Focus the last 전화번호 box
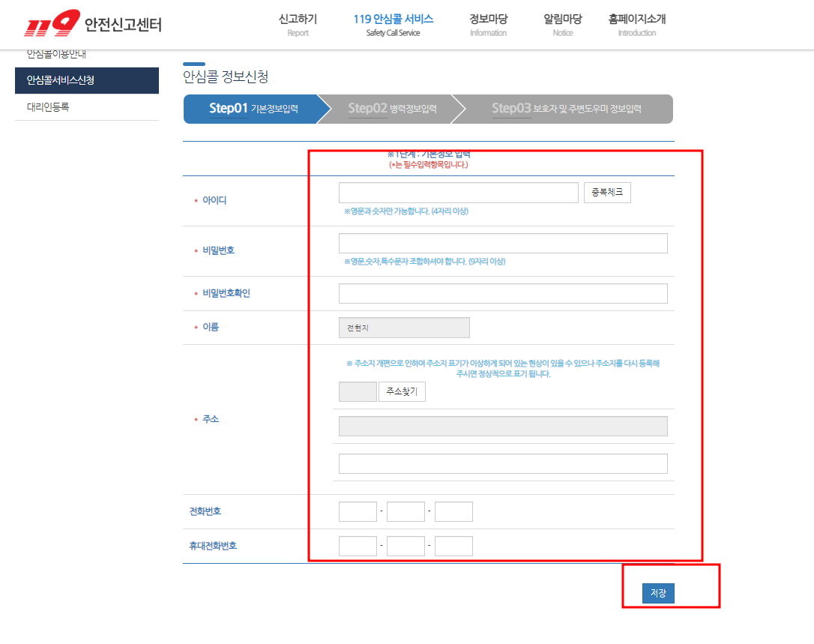This screenshot has width=814, height=644. [453, 511]
